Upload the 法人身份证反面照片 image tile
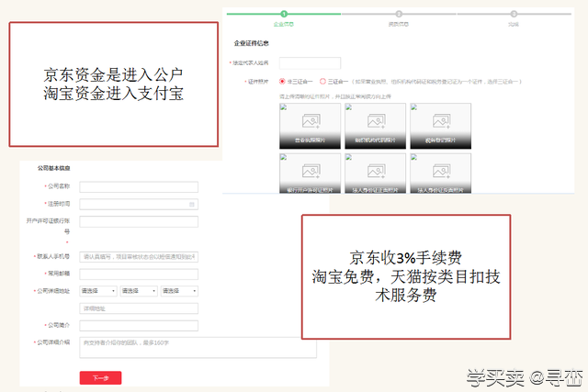This screenshot has width=588, height=392. click(x=440, y=174)
